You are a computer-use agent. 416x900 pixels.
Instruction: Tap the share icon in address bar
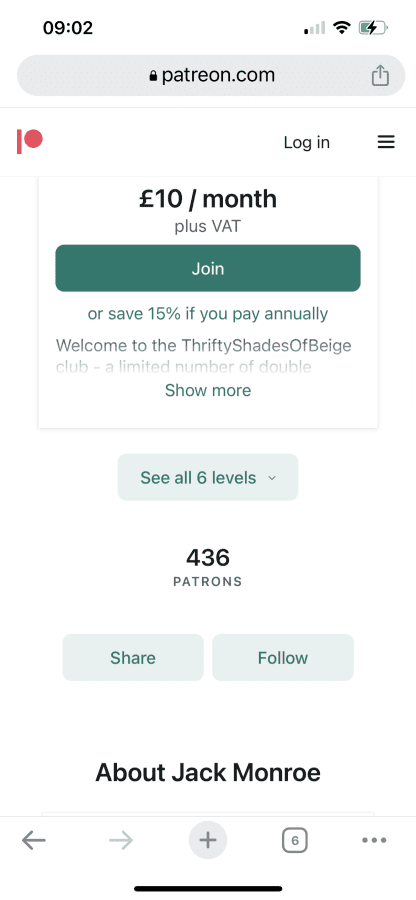coord(380,75)
